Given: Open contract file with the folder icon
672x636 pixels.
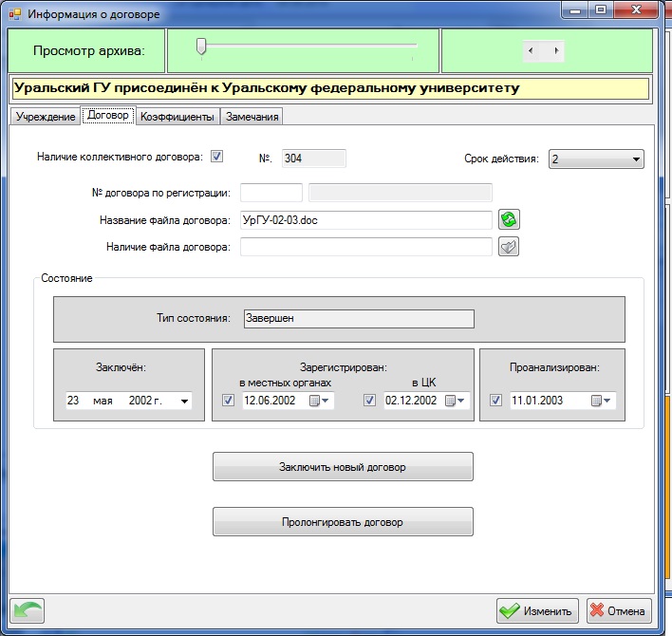Looking at the screenshot, I should (x=509, y=247).
